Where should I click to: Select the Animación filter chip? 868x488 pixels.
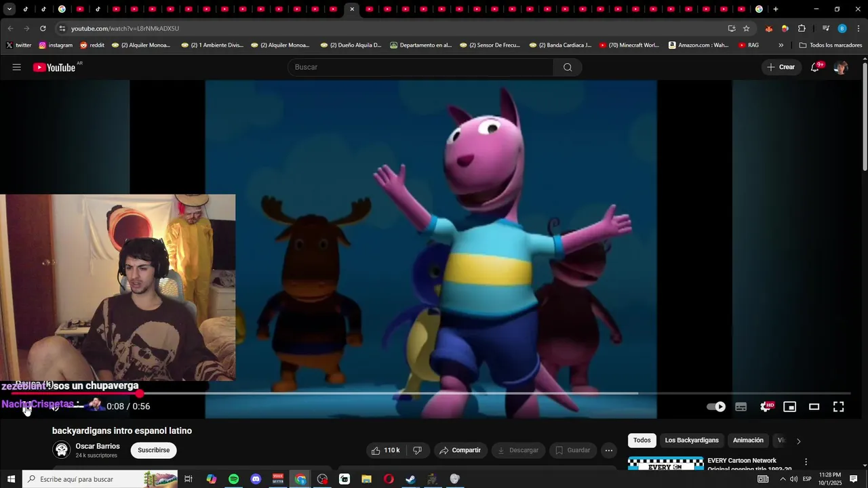[x=748, y=441]
